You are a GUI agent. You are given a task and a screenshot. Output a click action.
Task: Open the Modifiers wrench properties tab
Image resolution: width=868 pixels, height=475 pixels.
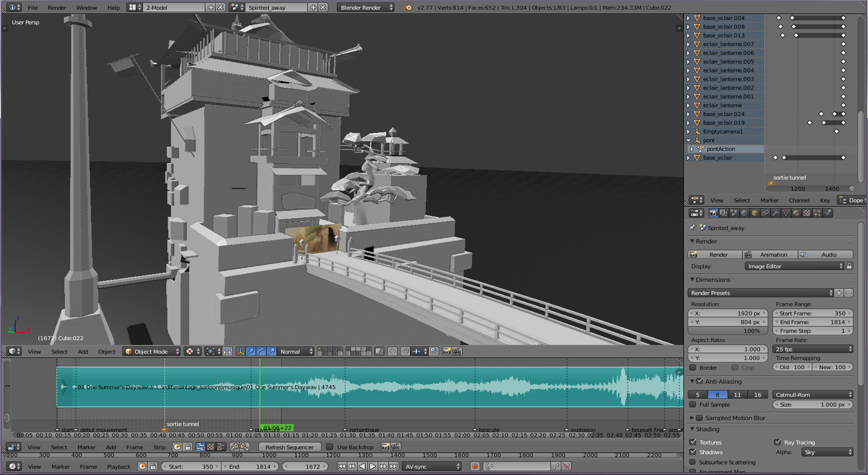pos(776,213)
